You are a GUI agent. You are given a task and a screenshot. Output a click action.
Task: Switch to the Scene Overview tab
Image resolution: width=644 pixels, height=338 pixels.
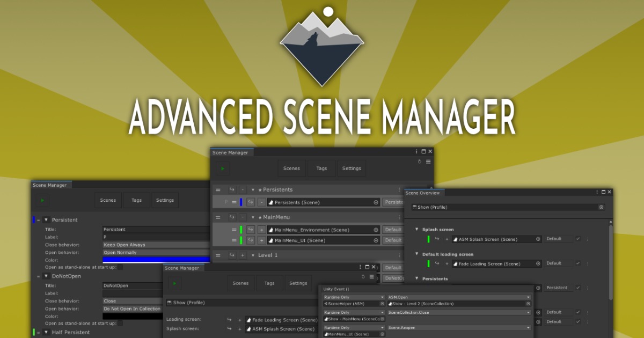click(x=423, y=193)
